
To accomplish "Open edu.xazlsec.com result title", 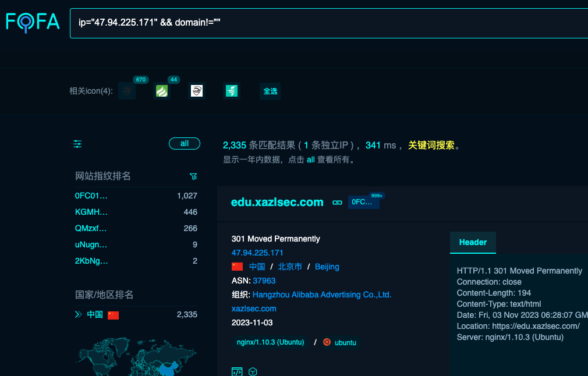I will (x=277, y=202).
